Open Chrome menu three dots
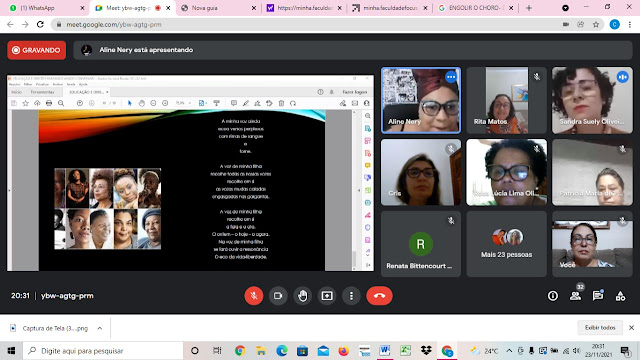Image resolution: width=640 pixels, height=360 pixels. tap(630, 24)
